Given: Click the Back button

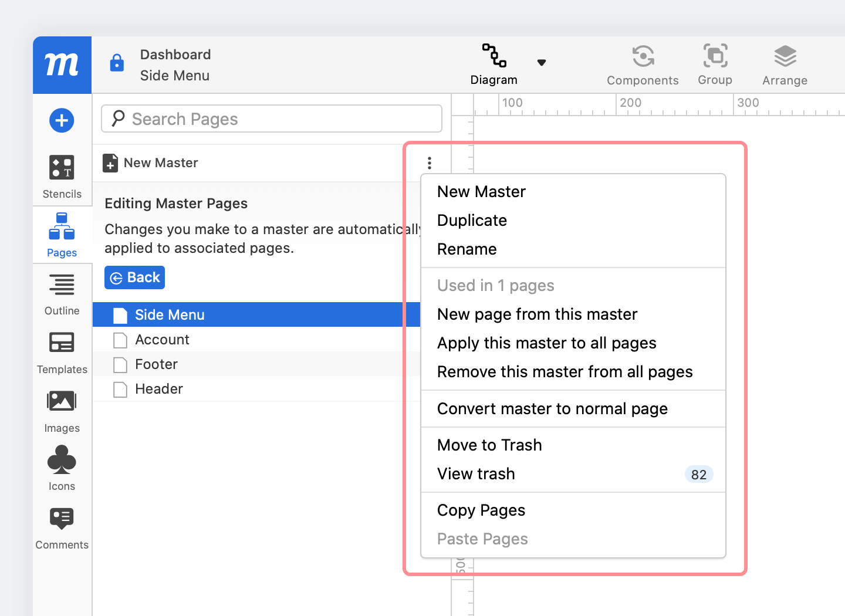Looking at the screenshot, I should pos(134,277).
